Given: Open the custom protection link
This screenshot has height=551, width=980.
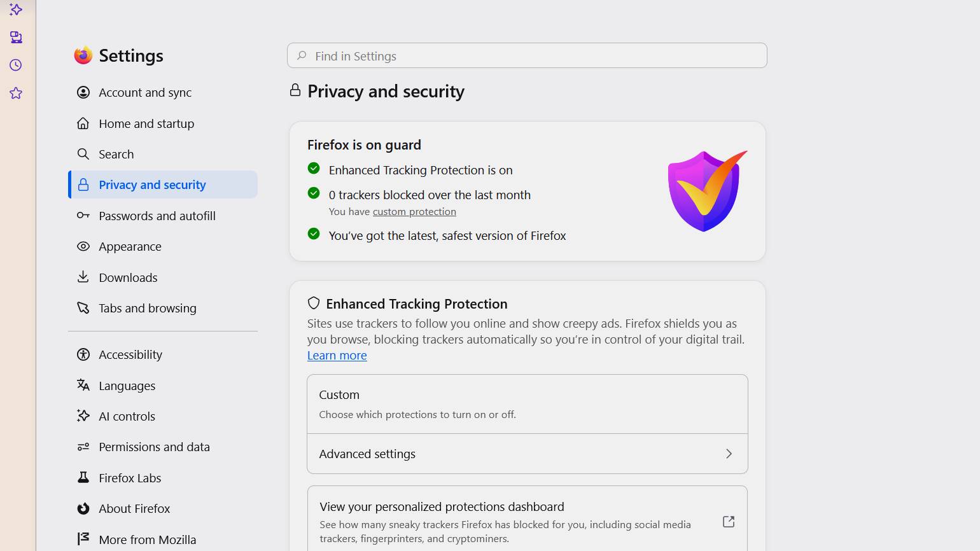Looking at the screenshot, I should [x=414, y=212].
